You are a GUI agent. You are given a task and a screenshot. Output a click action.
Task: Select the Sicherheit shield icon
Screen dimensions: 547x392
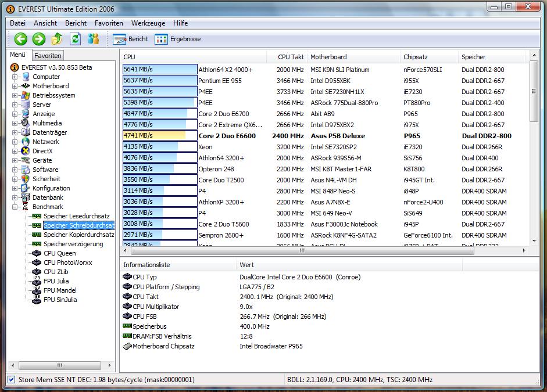(26, 179)
